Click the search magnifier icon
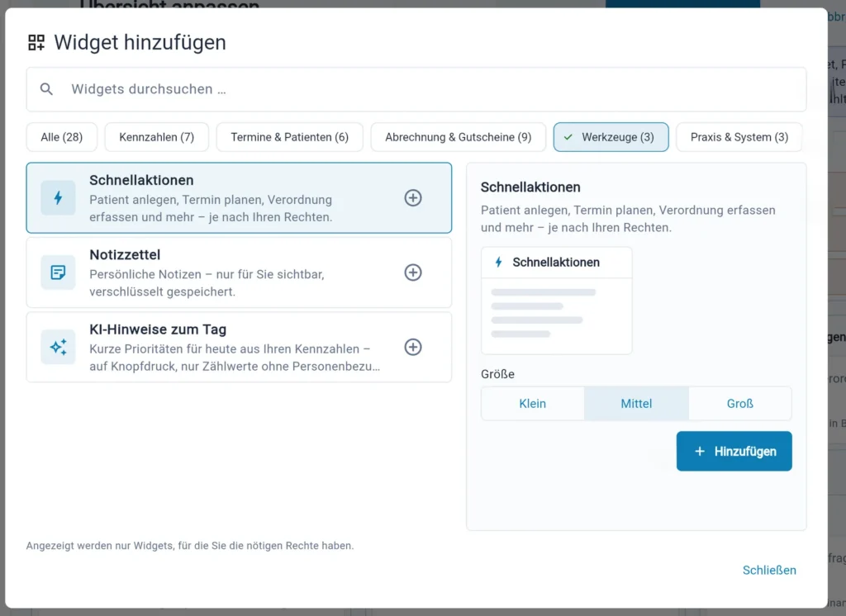This screenshot has width=846, height=616. 46,89
